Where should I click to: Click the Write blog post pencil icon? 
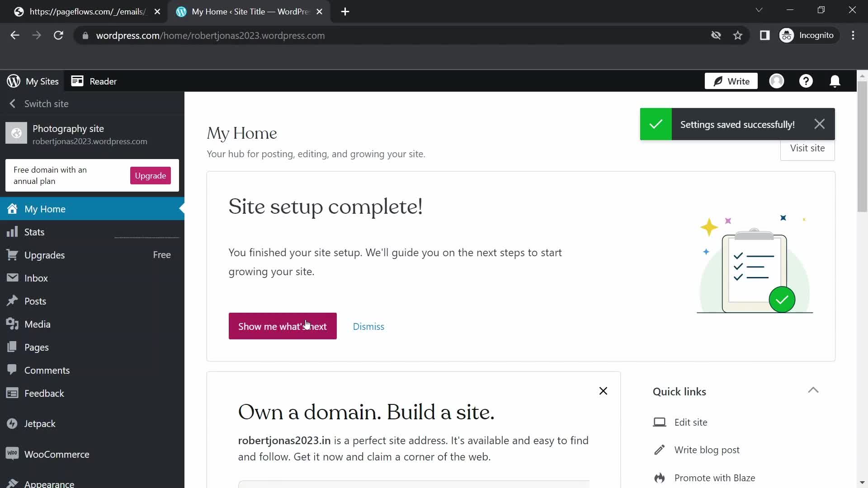pyautogui.click(x=660, y=449)
